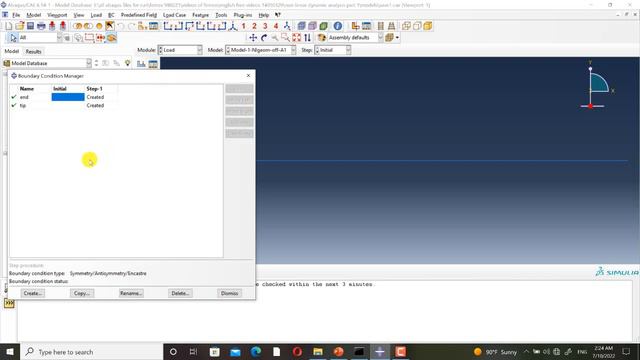Click the context help arrow icon
Viewport: 640px width, 360px height.
tap(278, 15)
